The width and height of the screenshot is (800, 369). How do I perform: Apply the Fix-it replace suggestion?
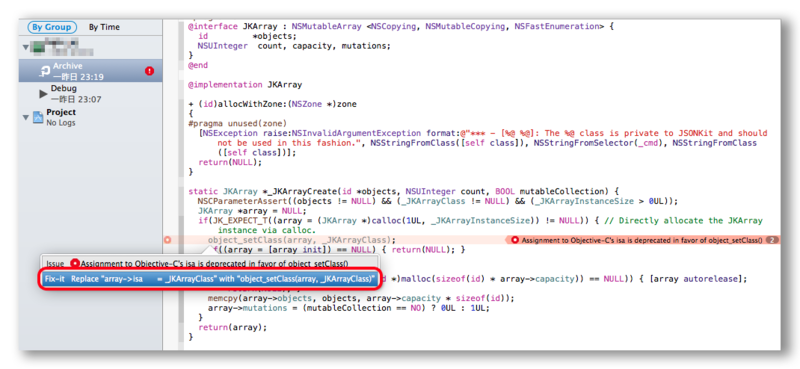[x=210, y=279]
